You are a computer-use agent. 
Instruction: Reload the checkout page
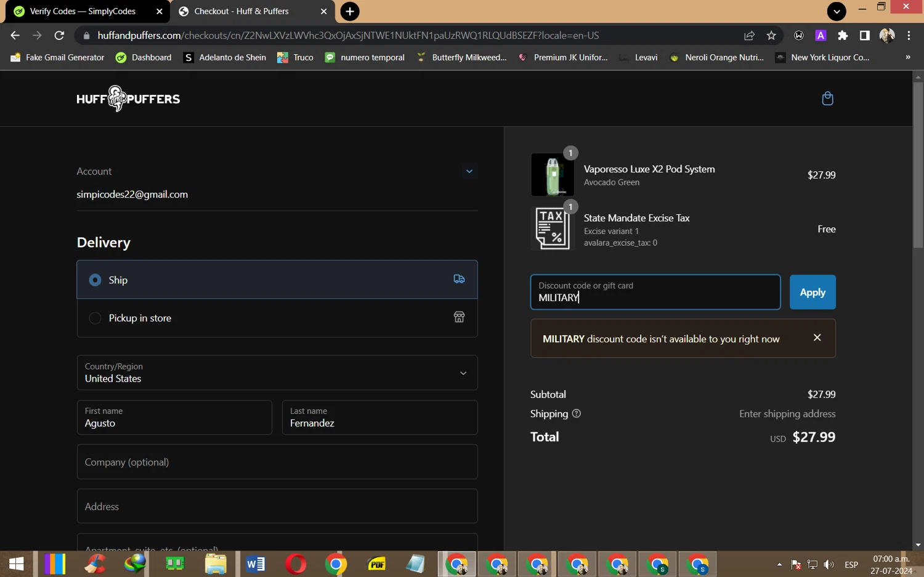click(59, 36)
